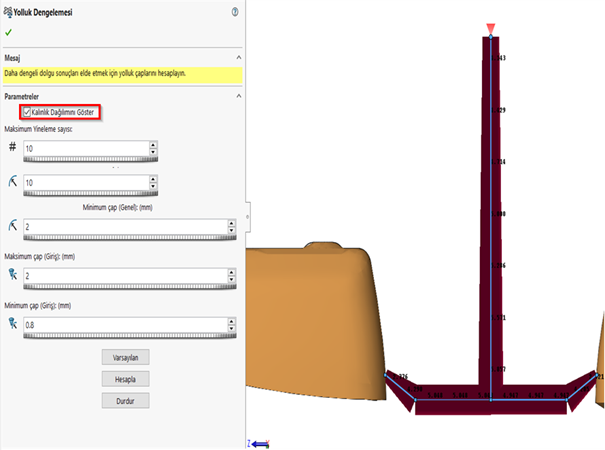Click icon beside Minimum çap (Genel) field
Viewport: 605px width, 450px height.
[x=12, y=227]
